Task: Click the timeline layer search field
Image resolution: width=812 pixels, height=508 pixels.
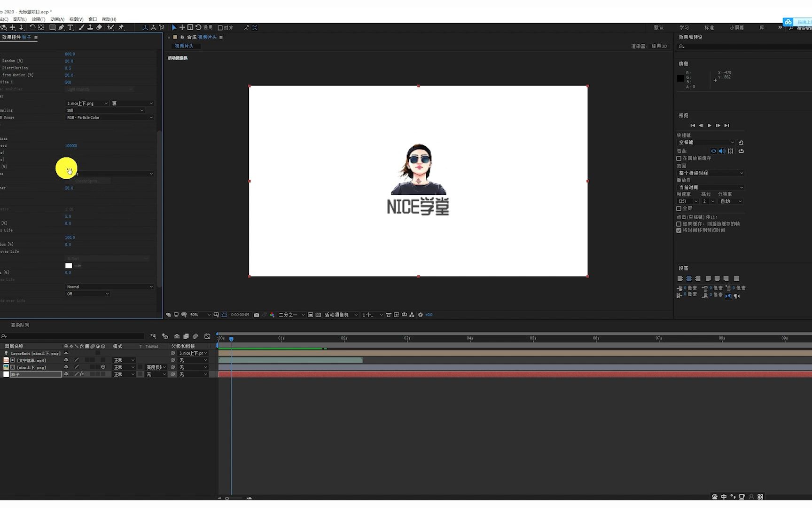Action: point(73,336)
